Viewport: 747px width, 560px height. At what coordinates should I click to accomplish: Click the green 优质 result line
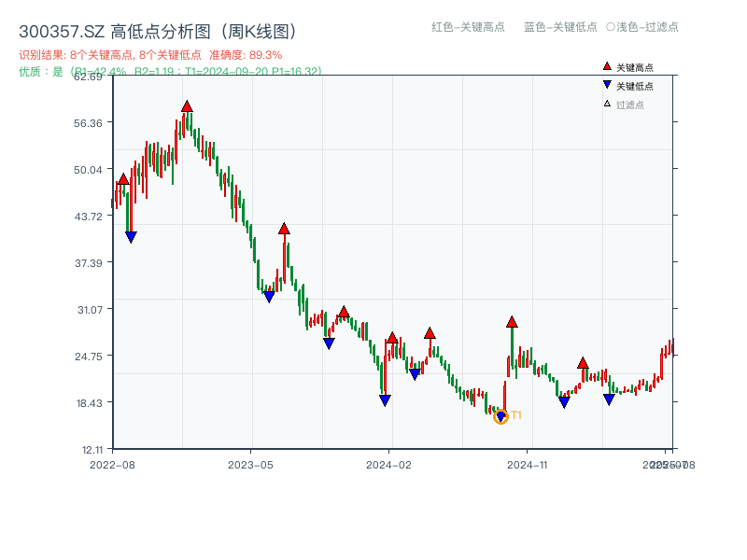[170, 72]
